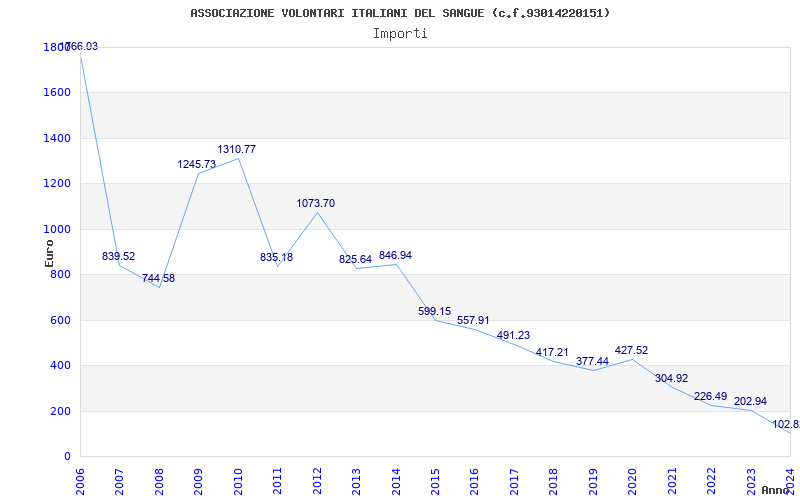The height and width of the screenshot is (500, 800).
Task: Click the 2009 year axis label
Action: [x=198, y=480]
